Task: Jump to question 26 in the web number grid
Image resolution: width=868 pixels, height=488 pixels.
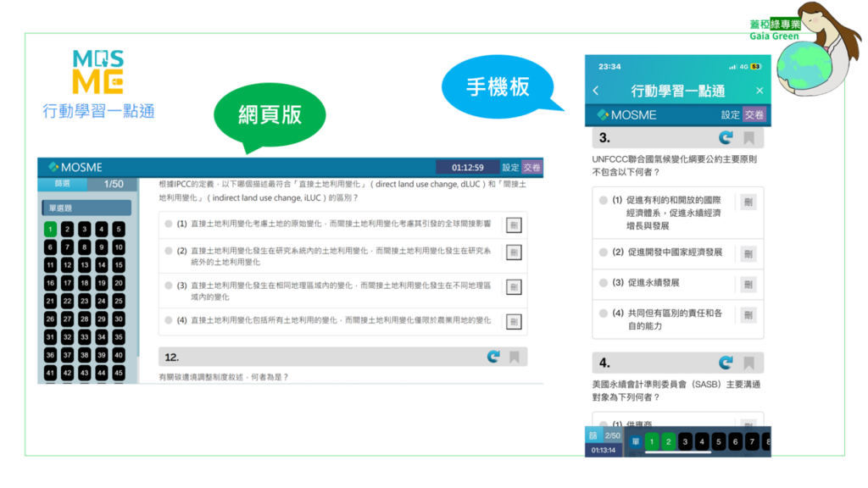Action: (50, 319)
